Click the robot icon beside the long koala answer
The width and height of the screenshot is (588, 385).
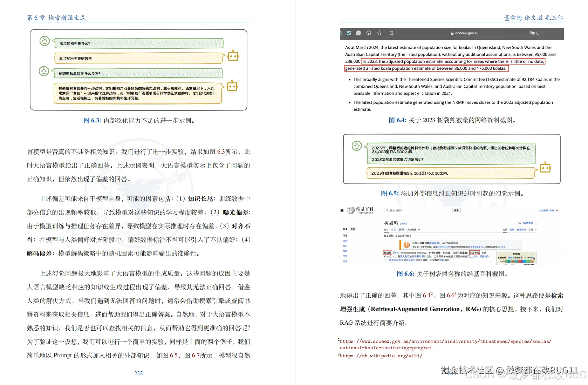tap(232, 86)
